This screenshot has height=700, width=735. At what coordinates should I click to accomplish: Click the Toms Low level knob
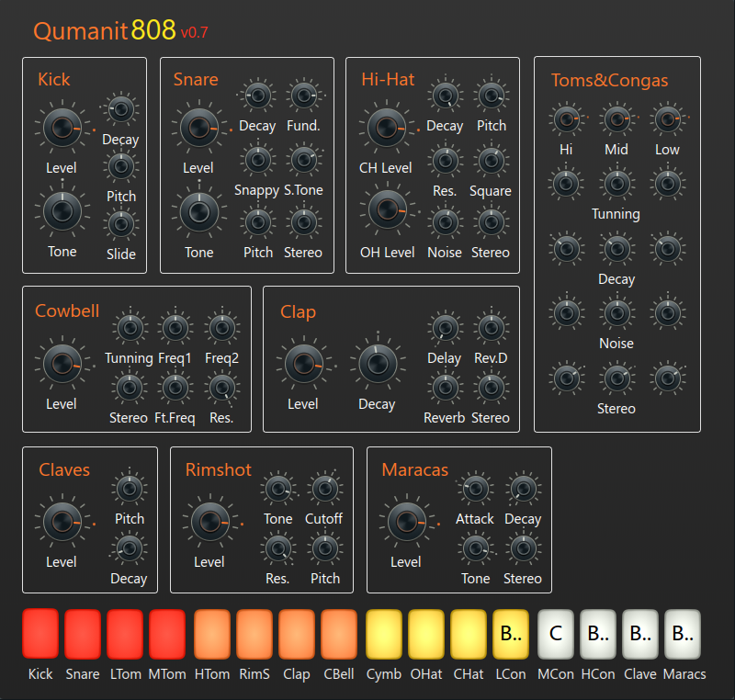click(668, 119)
